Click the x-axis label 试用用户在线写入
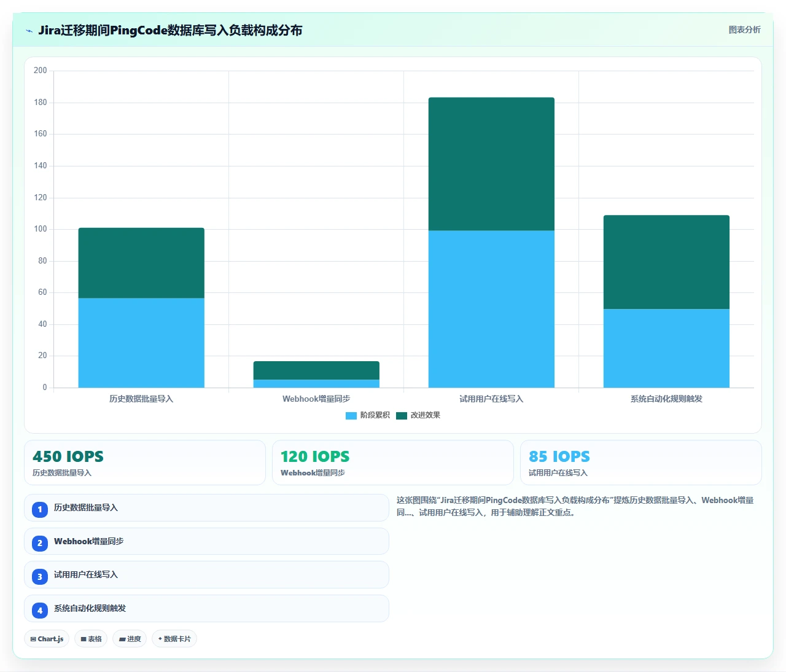Screen dimensions: 786x672 [x=491, y=399]
